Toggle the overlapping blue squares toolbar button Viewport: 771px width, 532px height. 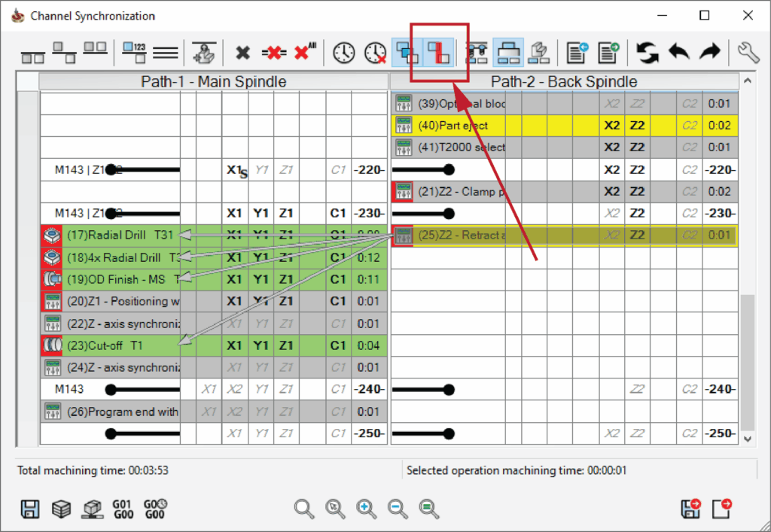[x=407, y=53]
